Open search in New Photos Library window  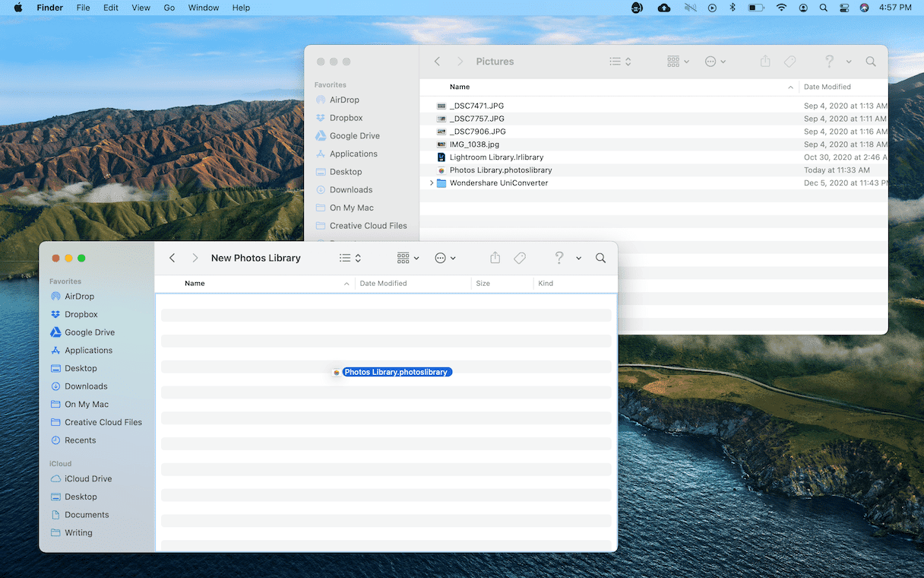click(x=600, y=258)
